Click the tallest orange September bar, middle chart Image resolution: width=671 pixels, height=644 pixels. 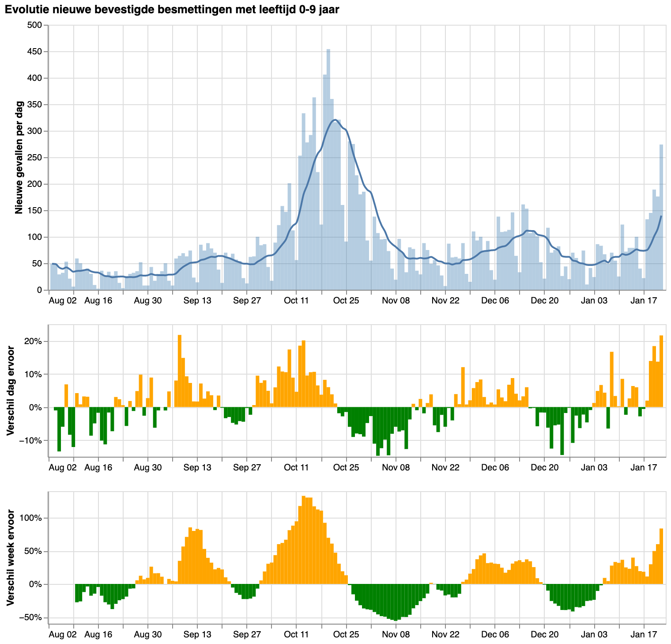tap(180, 371)
